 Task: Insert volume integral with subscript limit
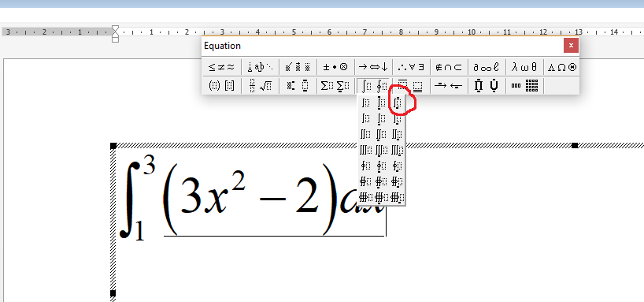tap(397, 197)
